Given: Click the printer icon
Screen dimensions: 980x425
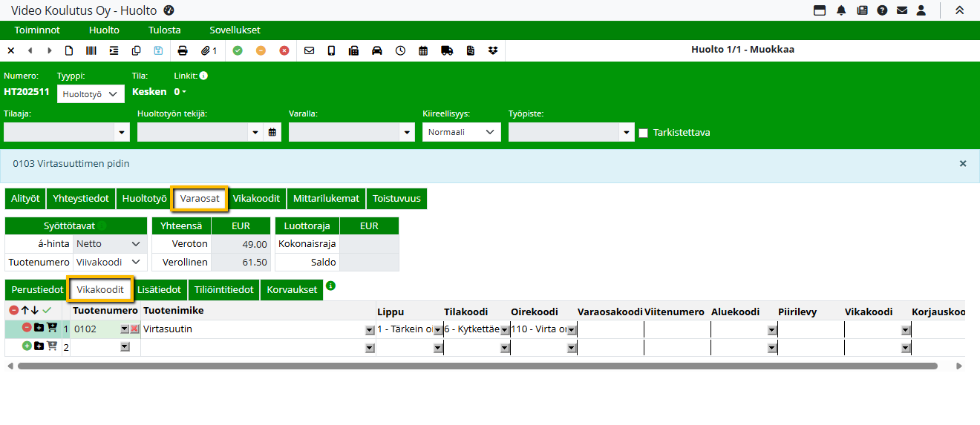Looking at the screenshot, I should coord(183,51).
